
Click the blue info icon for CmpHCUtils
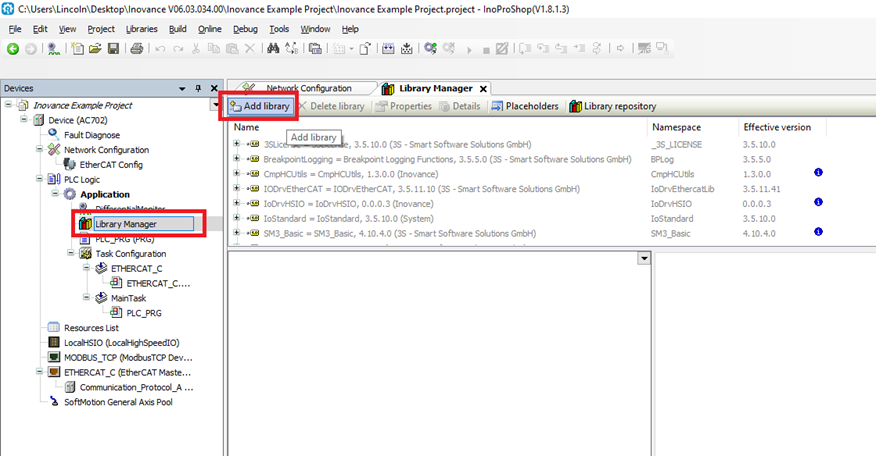coord(818,173)
